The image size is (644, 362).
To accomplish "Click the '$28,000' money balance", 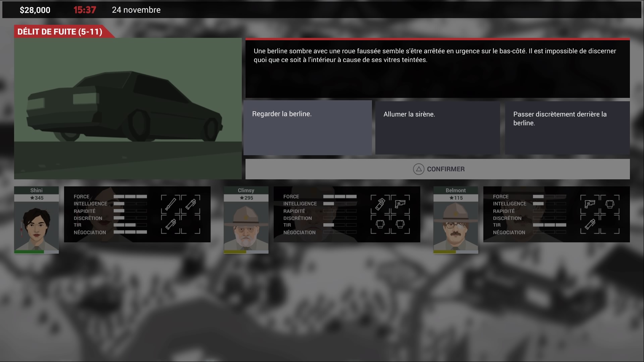I will click(x=35, y=10).
